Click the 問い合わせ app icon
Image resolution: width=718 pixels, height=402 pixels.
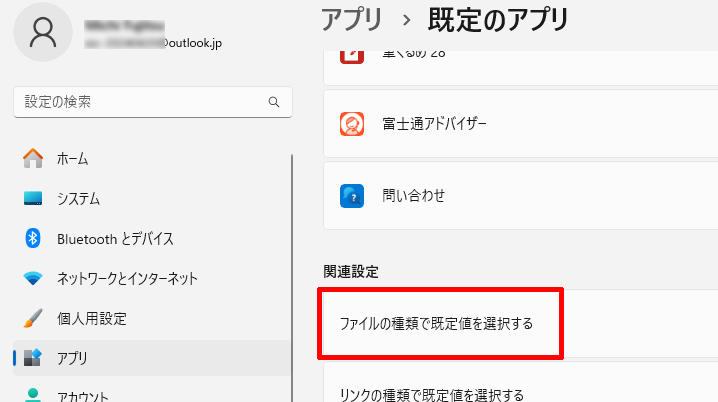point(352,196)
